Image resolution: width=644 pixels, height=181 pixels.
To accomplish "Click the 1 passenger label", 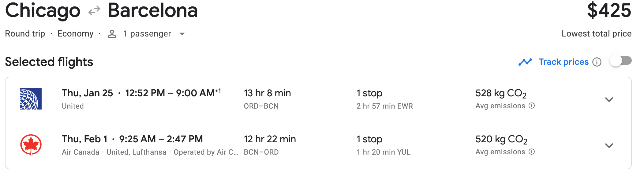I will (x=147, y=34).
